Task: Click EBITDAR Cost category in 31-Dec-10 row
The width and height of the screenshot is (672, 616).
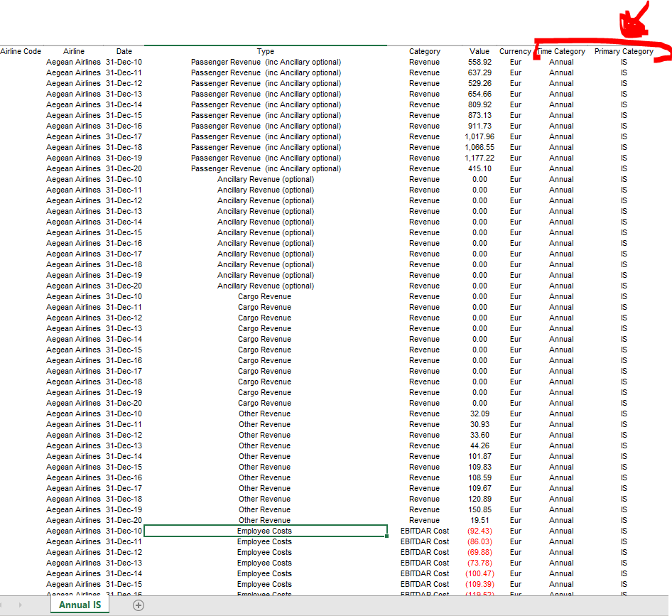Action: coord(425,531)
